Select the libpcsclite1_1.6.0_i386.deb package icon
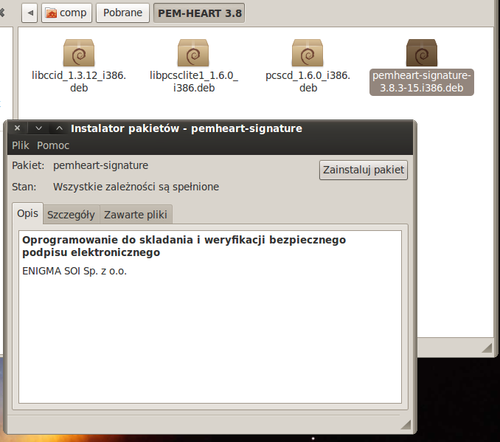500x442 pixels. 193,53
